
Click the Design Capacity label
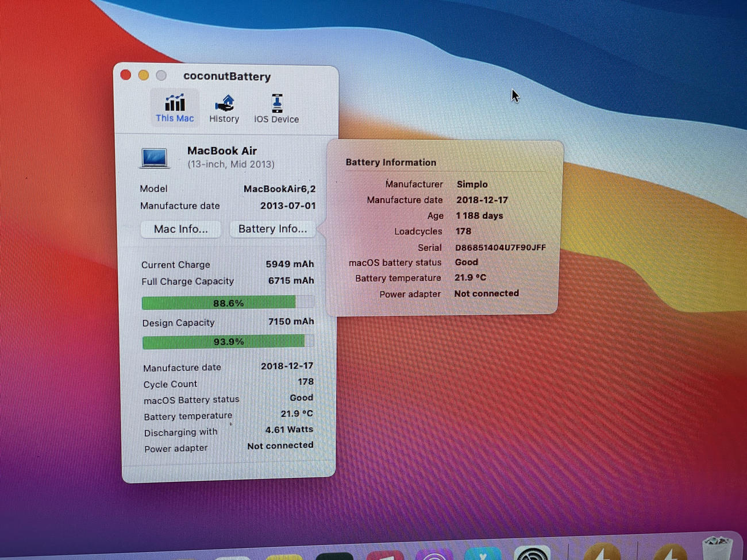pyautogui.click(x=178, y=323)
